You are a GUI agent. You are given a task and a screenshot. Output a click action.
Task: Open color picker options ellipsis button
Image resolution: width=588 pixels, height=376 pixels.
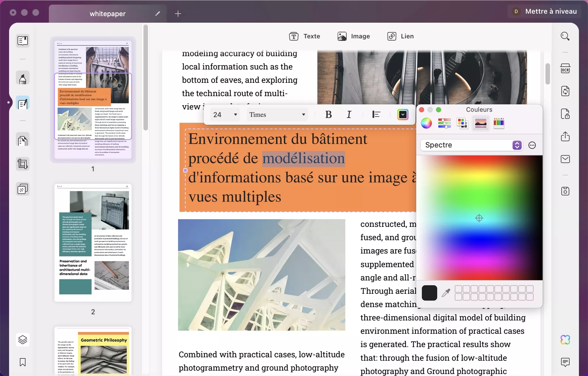click(x=532, y=145)
